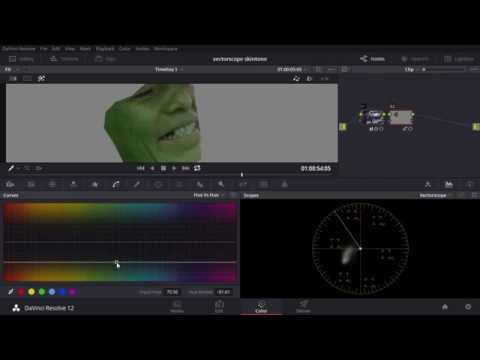Click the Hue Rotate value field
Viewport: 480px width, 360px height.
(x=223, y=292)
